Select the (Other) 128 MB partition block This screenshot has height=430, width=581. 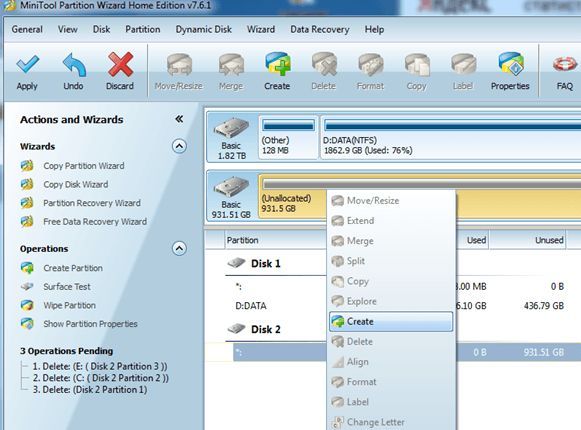pos(288,138)
